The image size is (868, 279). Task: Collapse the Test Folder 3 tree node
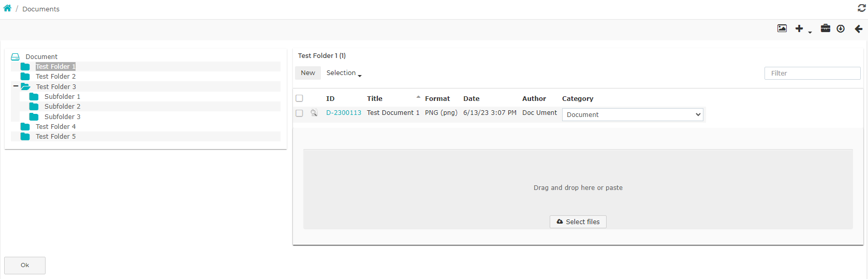click(16, 86)
